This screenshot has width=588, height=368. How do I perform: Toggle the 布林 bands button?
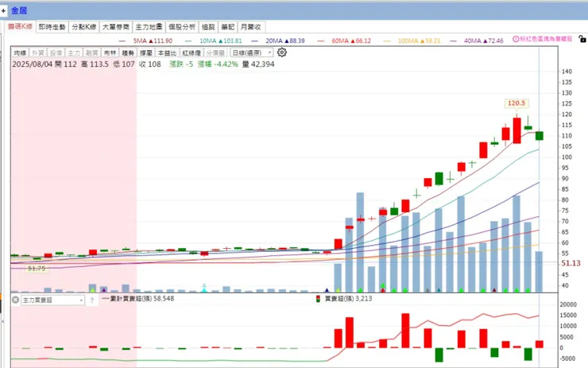110,53
